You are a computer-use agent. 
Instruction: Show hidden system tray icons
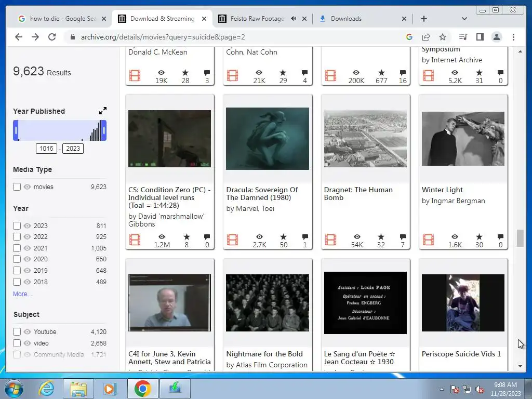tap(442, 389)
